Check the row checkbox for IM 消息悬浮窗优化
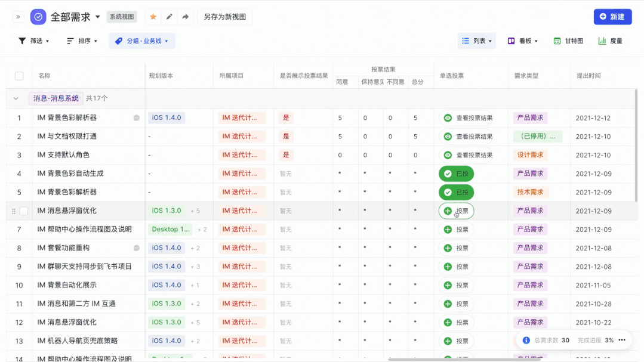The height and width of the screenshot is (362, 644). (24, 211)
